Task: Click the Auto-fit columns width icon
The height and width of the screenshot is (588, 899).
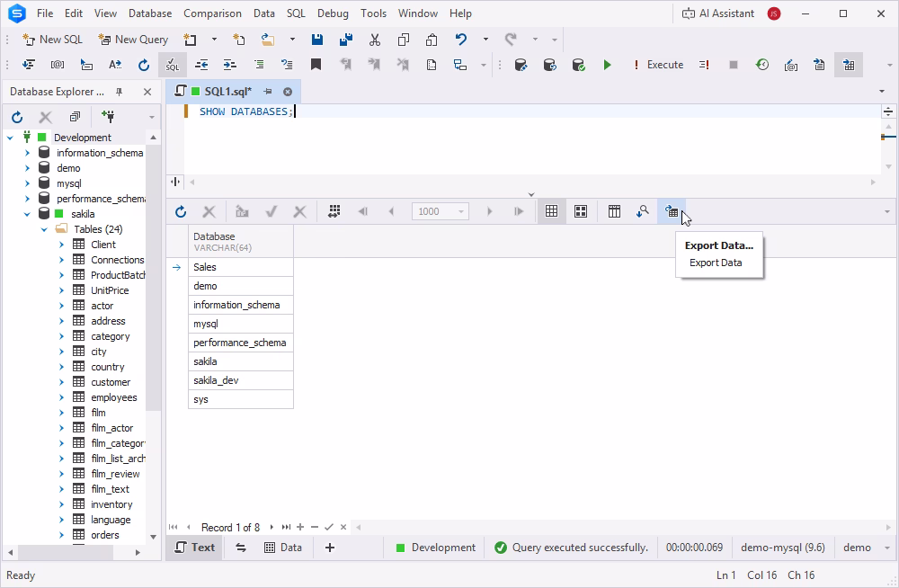Action: pos(334,211)
